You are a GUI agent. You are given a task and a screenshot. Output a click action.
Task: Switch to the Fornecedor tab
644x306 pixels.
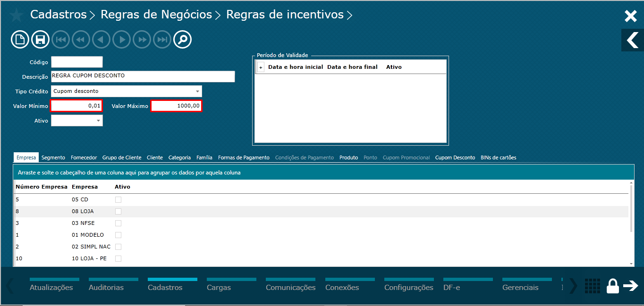(x=84, y=157)
